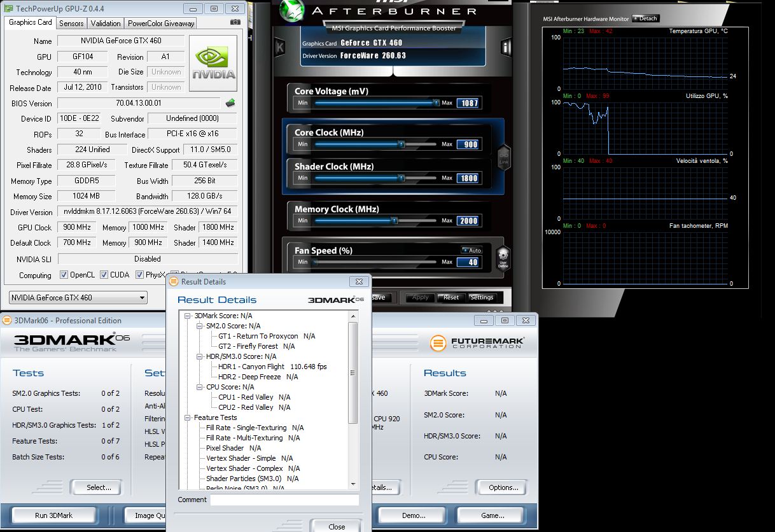
Task: Click the Shader Clock value box 1800
Action: (x=468, y=178)
